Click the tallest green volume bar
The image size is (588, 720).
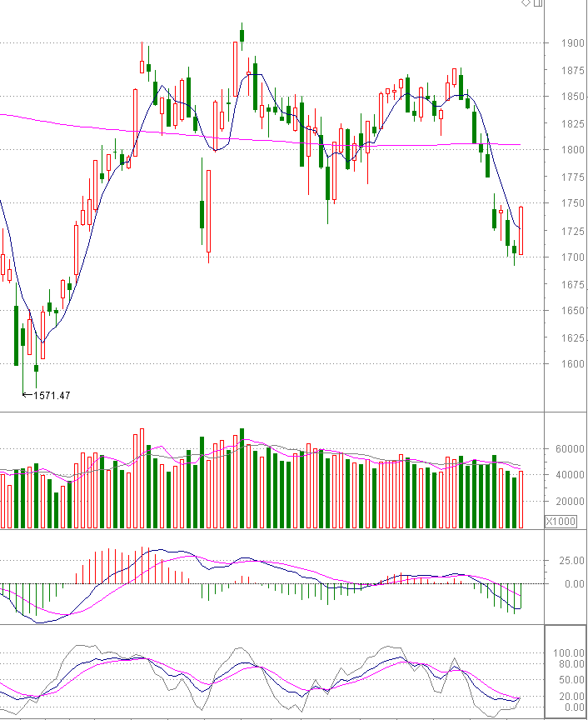point(242,478)
